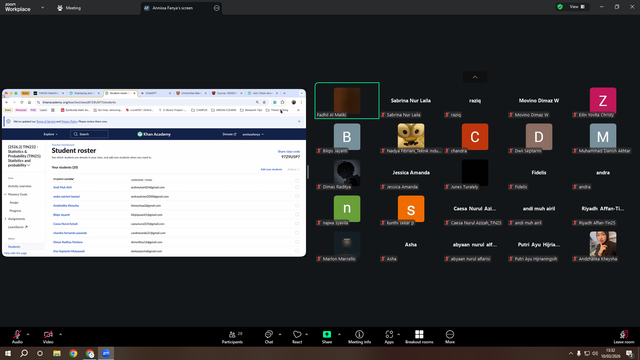Image resolution: width=640 pixels, height=360 pixels.
Task: Click the divider handle beside shared screen
Action: coord(308,172)
